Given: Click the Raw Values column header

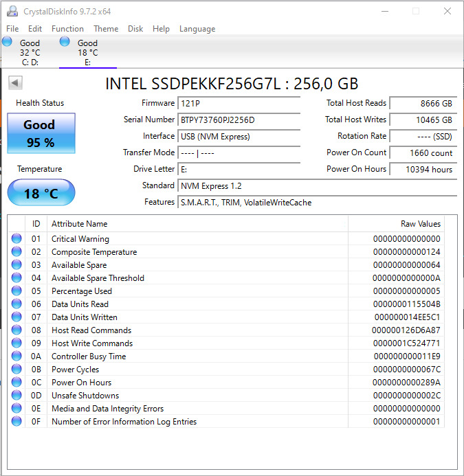Looking at the screenshot, I should click(396, 224).
